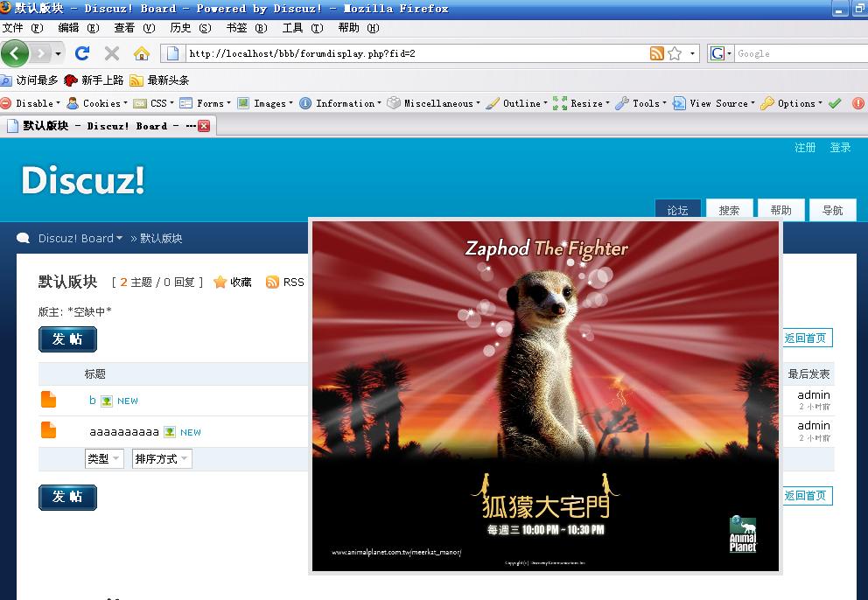
Task: Switch to the 导航 navigation tab
Action: (833, 210)
